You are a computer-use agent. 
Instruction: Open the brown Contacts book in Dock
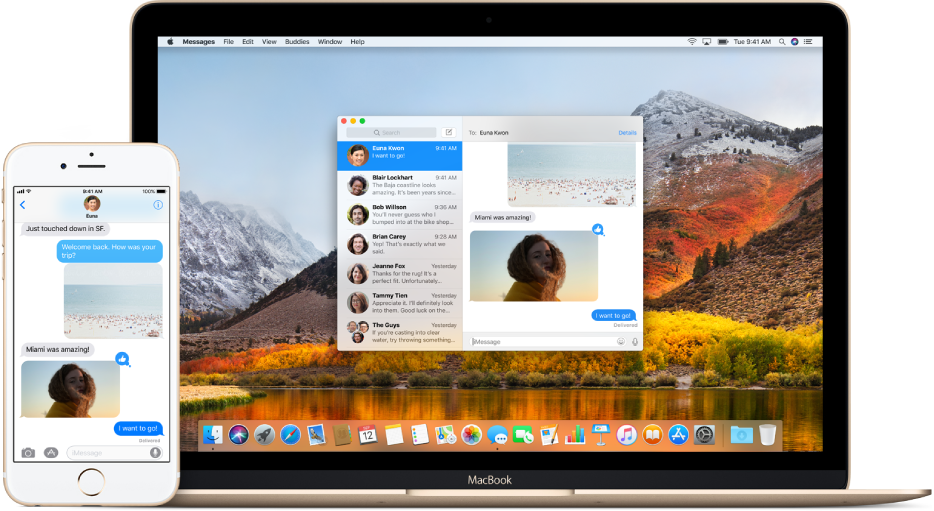[x=342, y=435]
